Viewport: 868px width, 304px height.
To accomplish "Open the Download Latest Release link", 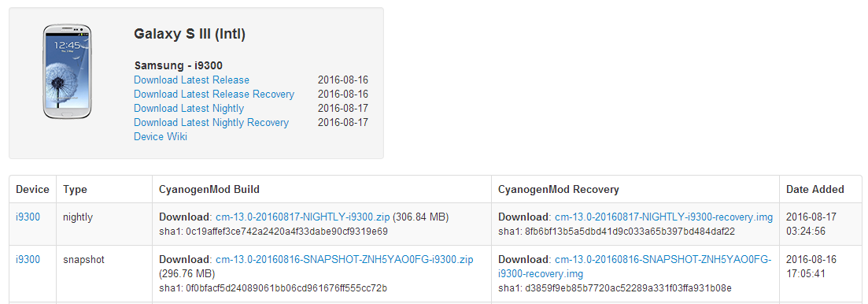I will tap(191, 80).
